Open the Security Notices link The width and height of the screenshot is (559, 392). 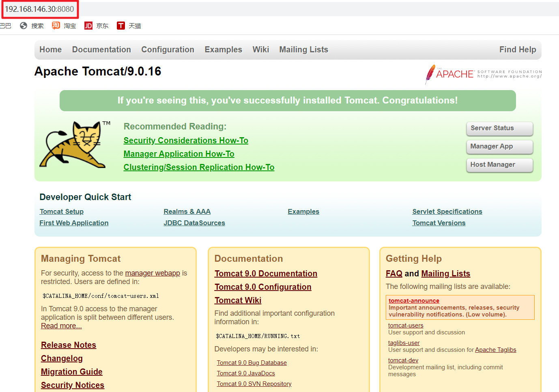tap(73, 385)
